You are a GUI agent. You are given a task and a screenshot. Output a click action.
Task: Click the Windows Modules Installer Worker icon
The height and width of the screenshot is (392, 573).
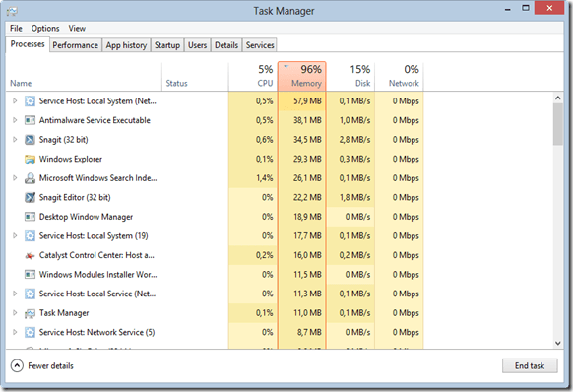[x=30, y=275]
